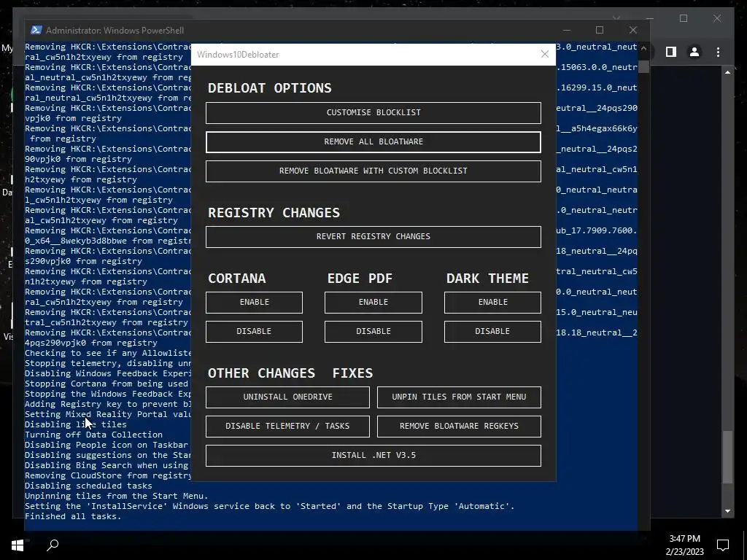Click 'Unpinning tiles from the Start Menu.' line

click(x=116, y=496)
